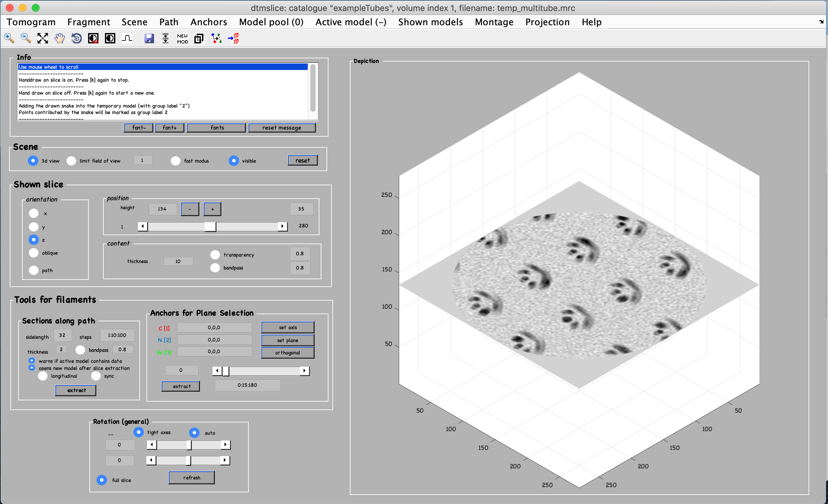Click the half-circle contrast icon
The image size is (828, 504).
(110, 38)
